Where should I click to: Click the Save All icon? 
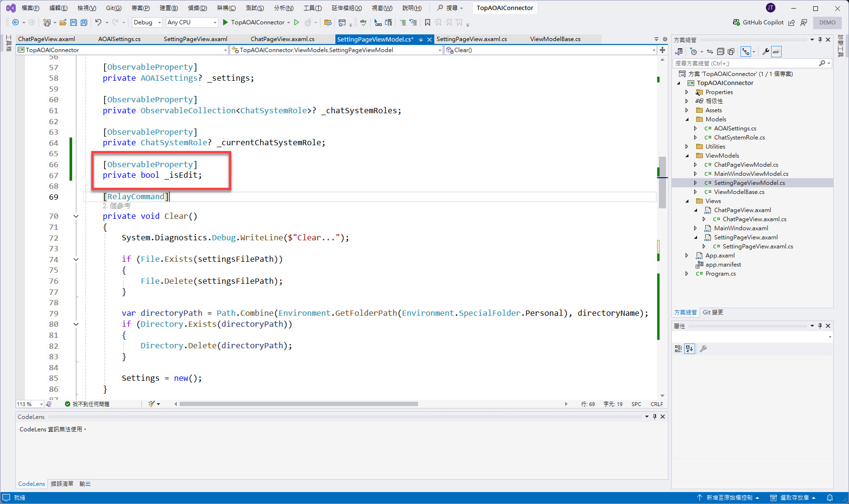point(84,22)
